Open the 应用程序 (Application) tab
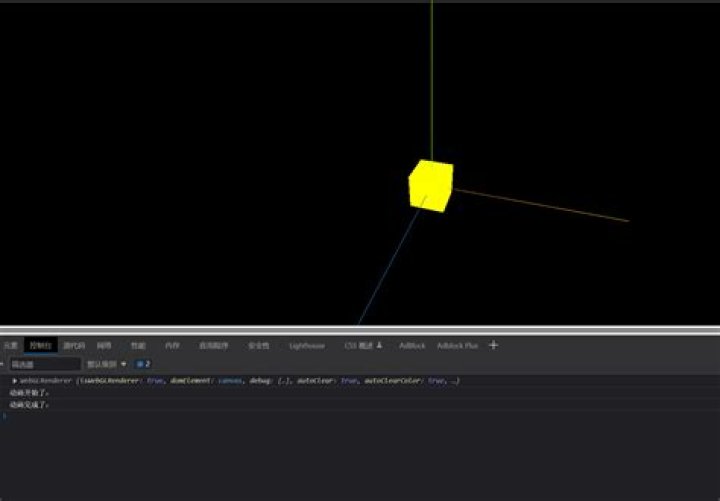 click(x=214, y=345)
